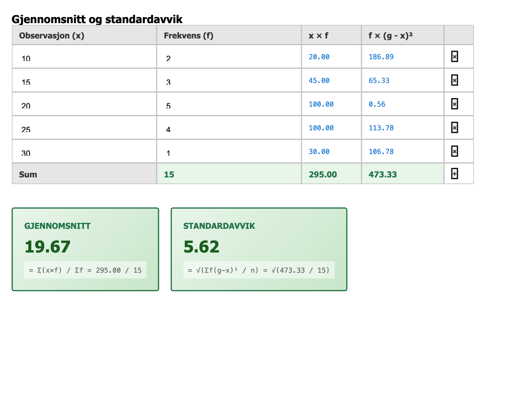Select the deviation value 113.78
This screenshot has height=412, width=532.
[381, 128]
